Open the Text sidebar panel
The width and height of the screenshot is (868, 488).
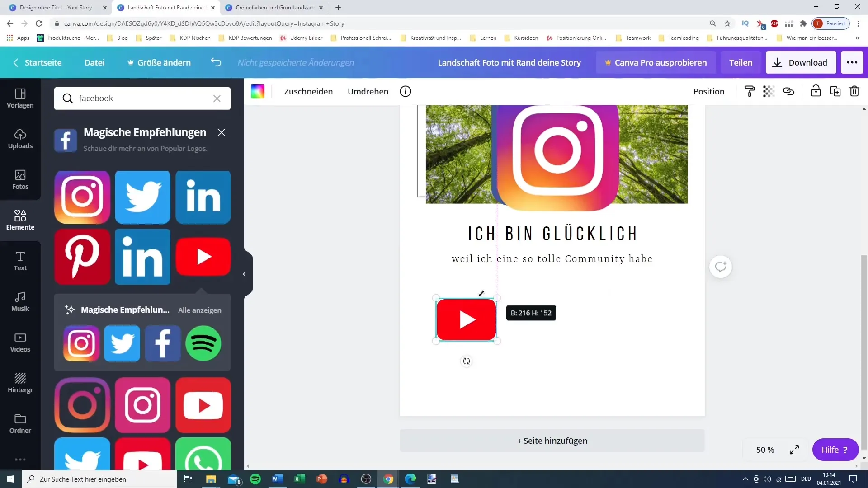point(20,261)
